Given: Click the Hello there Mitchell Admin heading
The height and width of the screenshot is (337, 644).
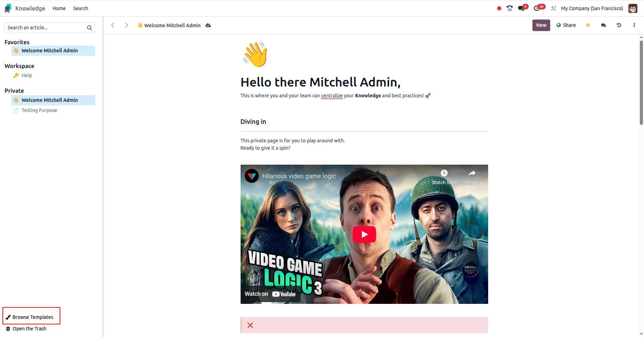Looking at the screenshot, I should [x=320, y=82].
